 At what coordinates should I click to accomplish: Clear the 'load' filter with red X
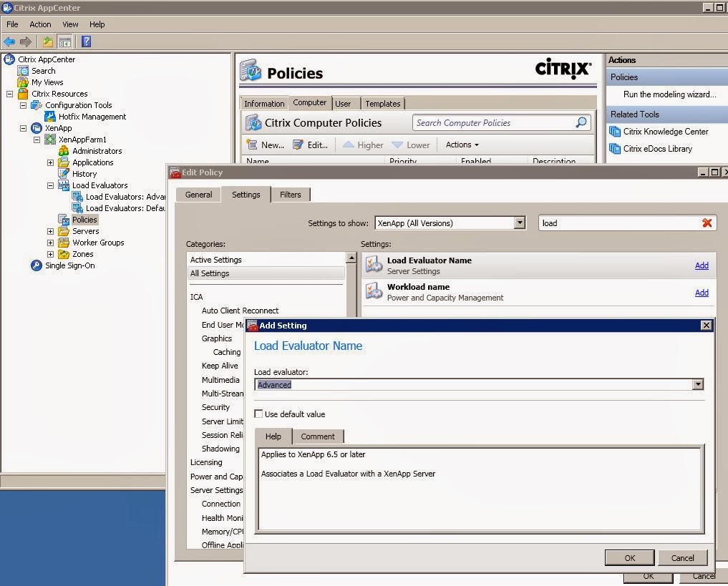click(x=707, y=223)
